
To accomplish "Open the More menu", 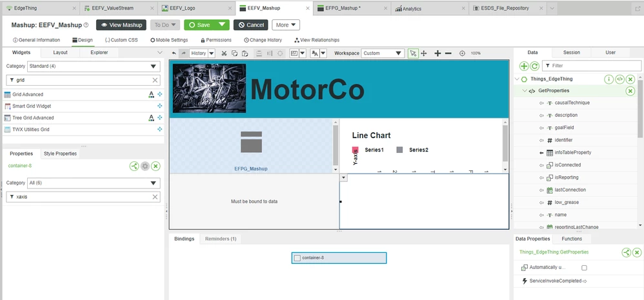I will tap(285, 25).
